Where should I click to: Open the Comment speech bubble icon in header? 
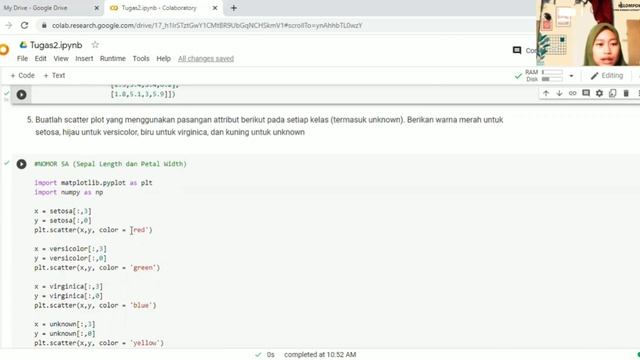coord(517,50)
